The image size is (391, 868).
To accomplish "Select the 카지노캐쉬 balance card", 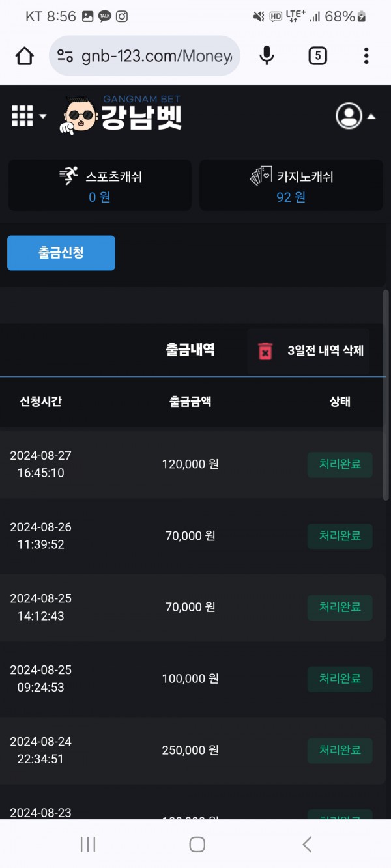I will pyautogui.click(x=291, y=186).
